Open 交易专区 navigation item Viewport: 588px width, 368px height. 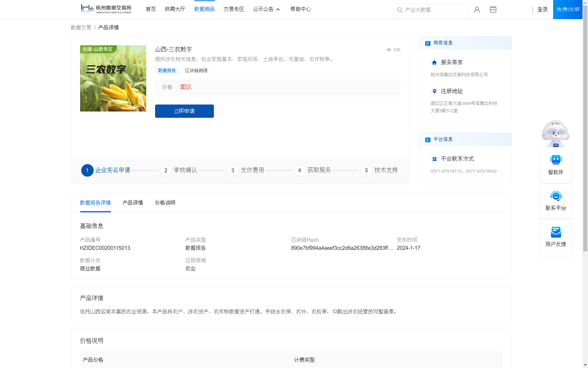click(234, 9)
